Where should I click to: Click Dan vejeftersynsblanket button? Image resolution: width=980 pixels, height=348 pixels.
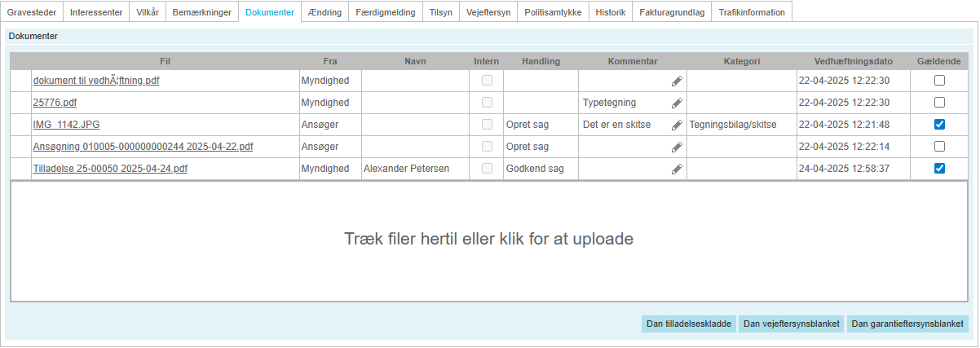click(x=791, y=324)
